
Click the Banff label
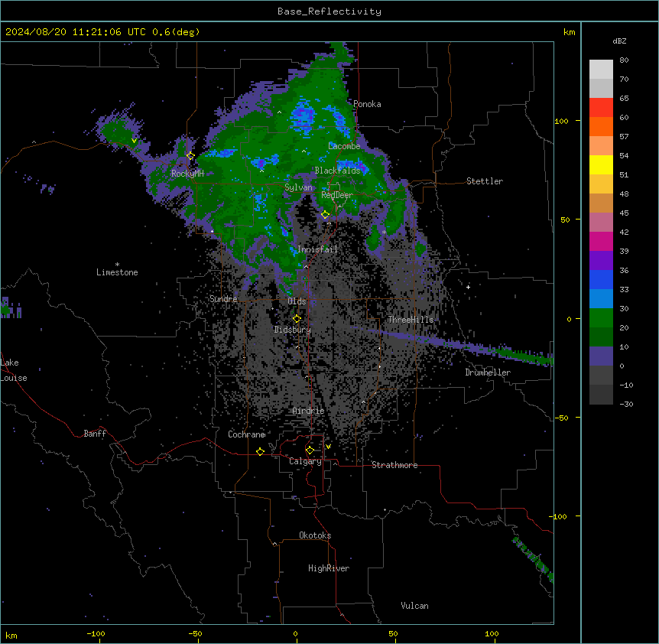[x=95, y=434]
